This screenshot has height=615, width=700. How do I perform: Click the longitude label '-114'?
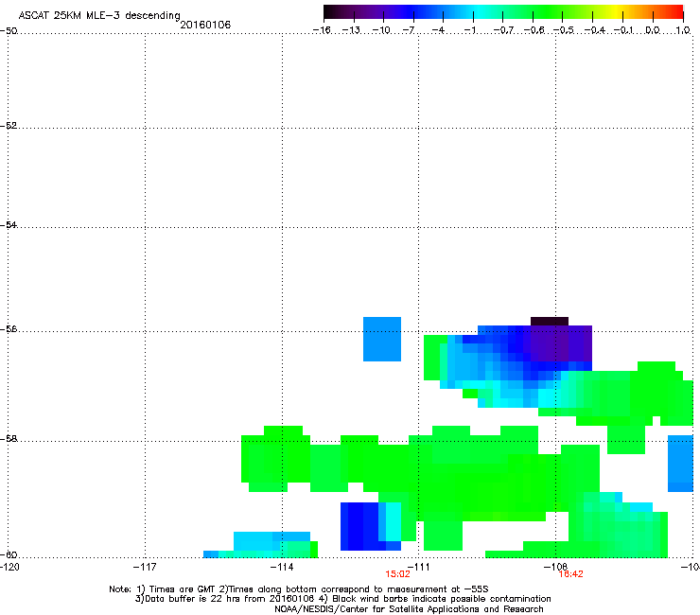282,567
